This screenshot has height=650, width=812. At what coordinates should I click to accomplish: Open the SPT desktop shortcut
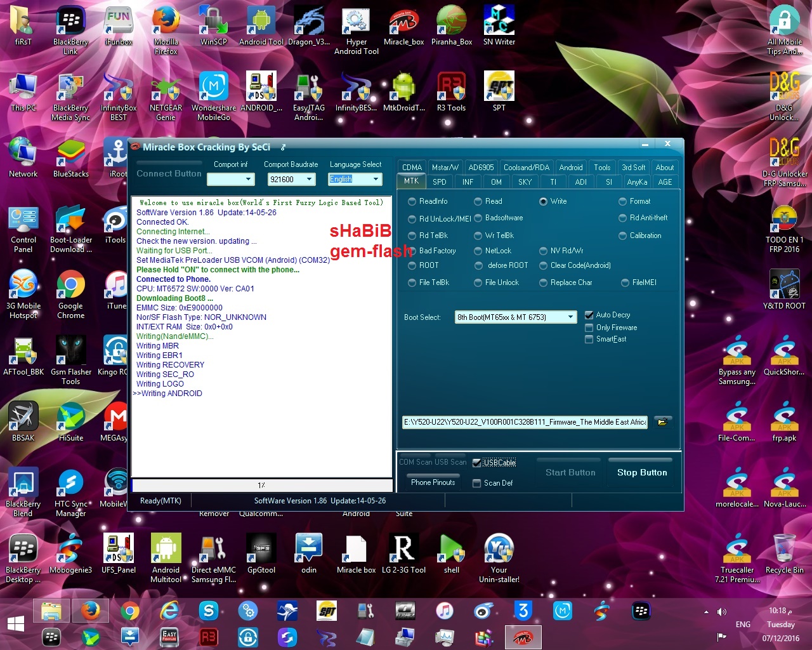click(x=499, y=92)
